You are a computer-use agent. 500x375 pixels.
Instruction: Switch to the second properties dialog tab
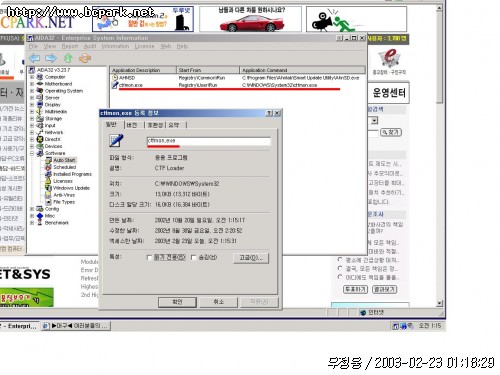pos(132,125)
